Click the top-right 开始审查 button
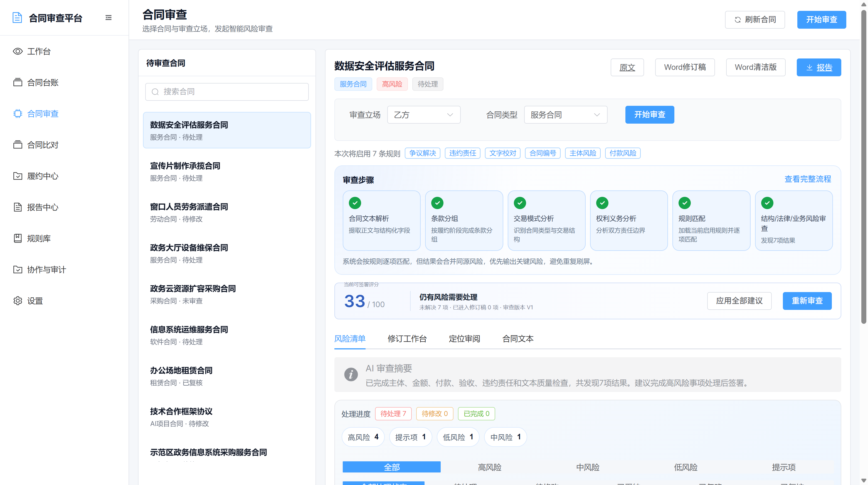This screenshot has height=485, width=868. click(822, 19)
